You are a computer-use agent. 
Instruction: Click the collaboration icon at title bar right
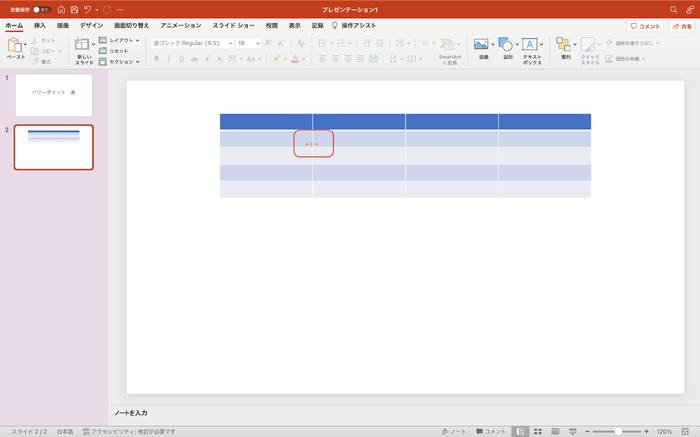point(690,9)
